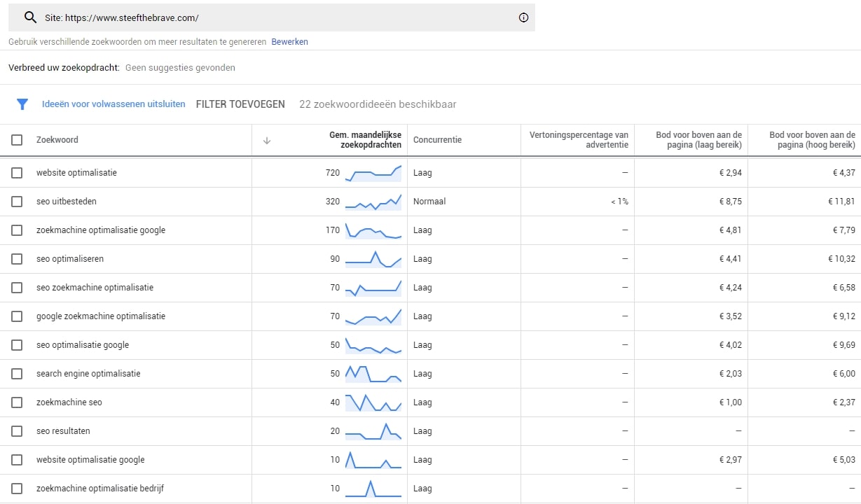Image resolution: width=861 pixels, height=504 pixels.
Task: Sort by bod laag bereik column
Action: tap(698, 140)
